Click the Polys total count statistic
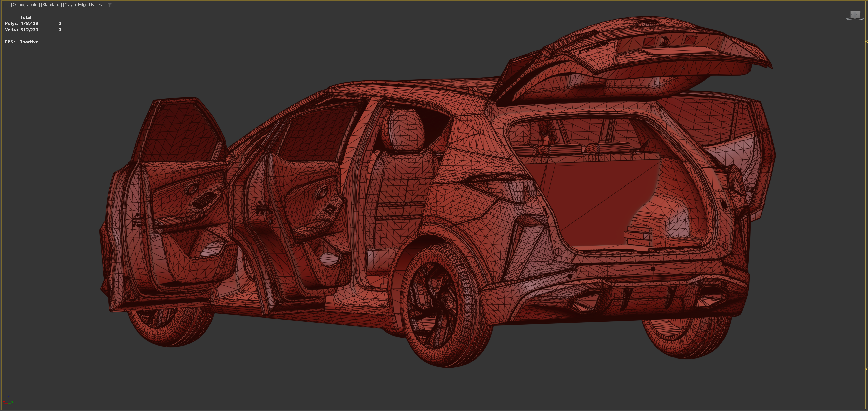 tap(29, 24)
